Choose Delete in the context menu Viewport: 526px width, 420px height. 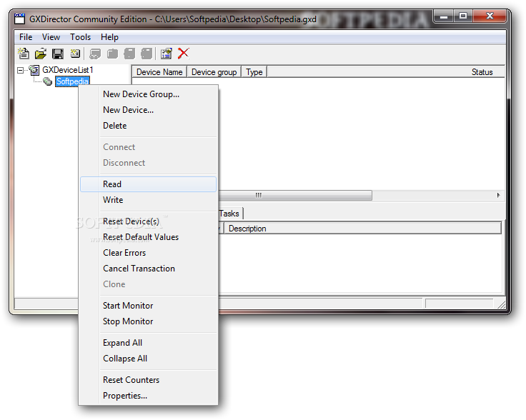tap(148, 126)
